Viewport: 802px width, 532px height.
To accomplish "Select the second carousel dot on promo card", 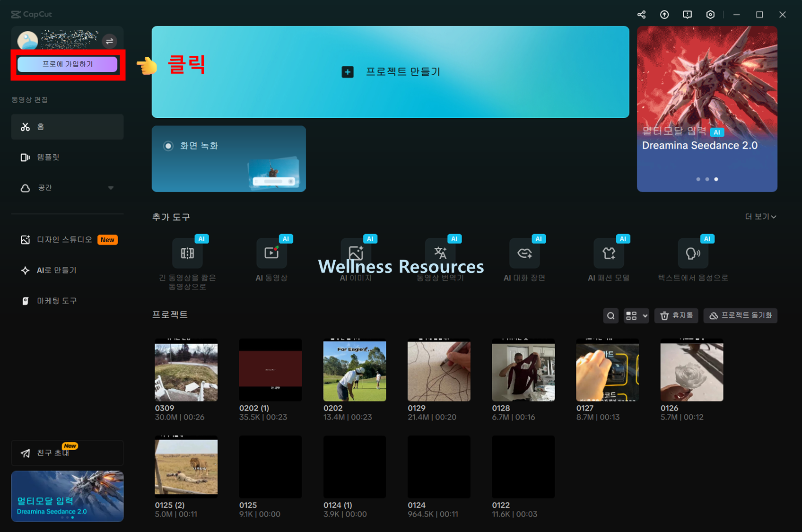I will 707,179.
